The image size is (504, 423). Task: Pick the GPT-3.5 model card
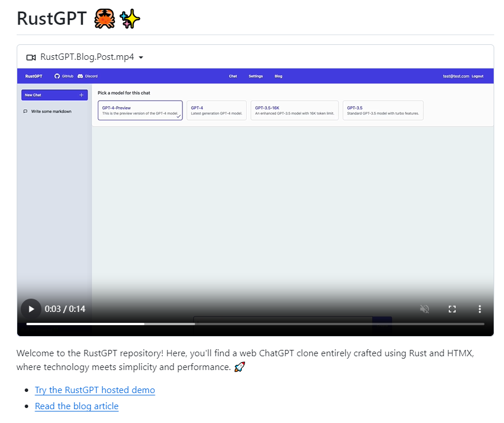pos(383,110)
